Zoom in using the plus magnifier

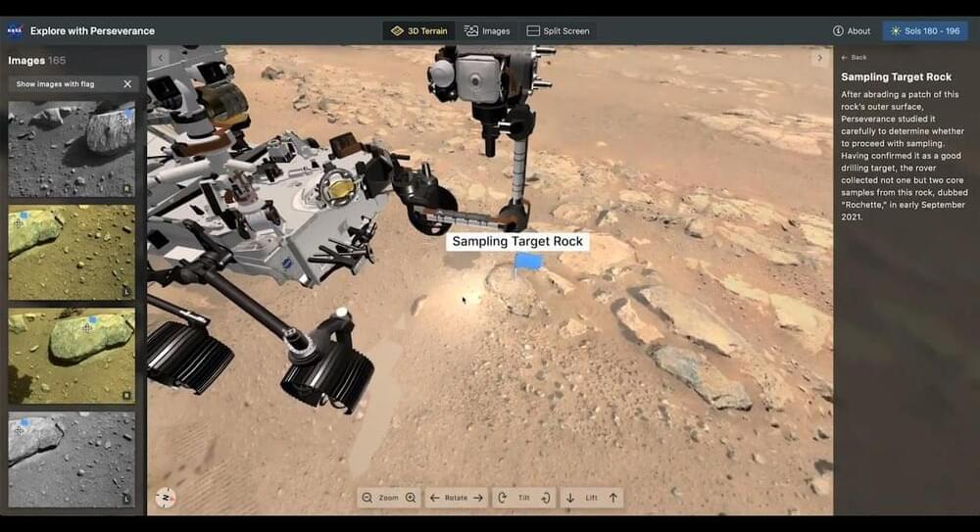411,498
